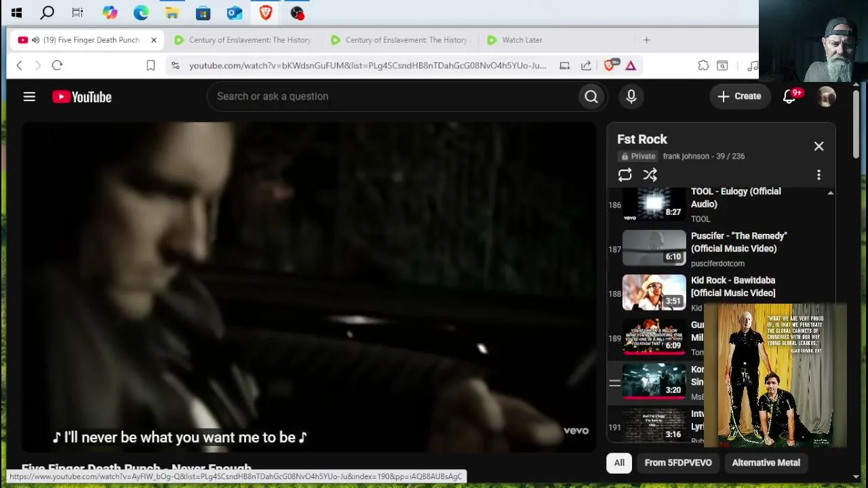Open the Brave Shields lion icon

point(610,64)
